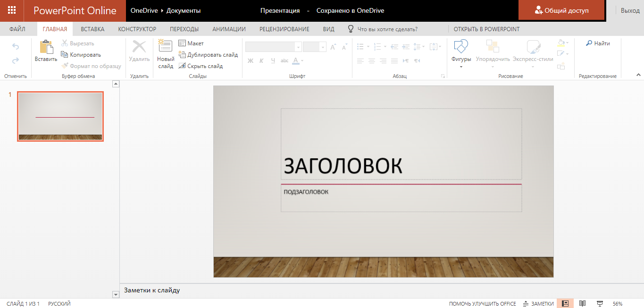Click the Общий доступ button
Image resolution: width=644 pixels, height=308 pixels.
[561, 9]
